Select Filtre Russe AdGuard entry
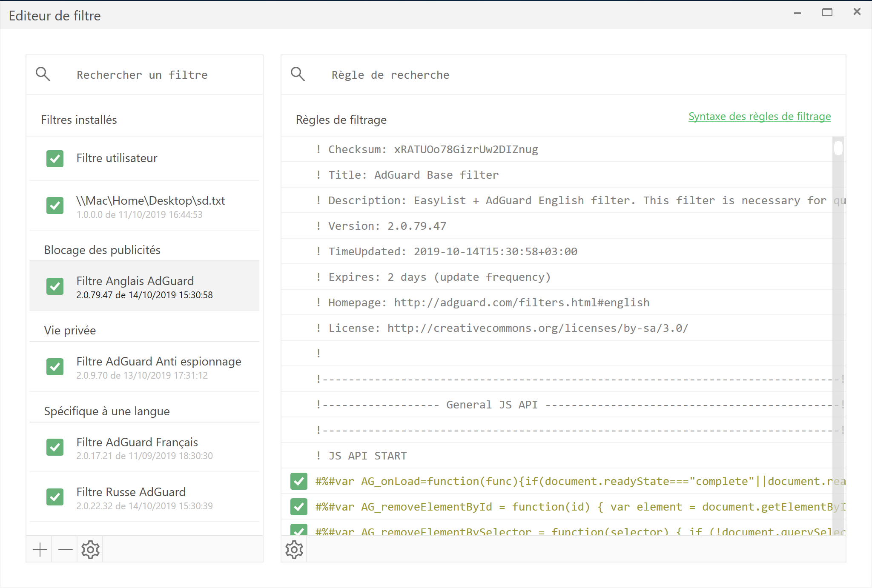The image size is (872, 588). [144, 497]
